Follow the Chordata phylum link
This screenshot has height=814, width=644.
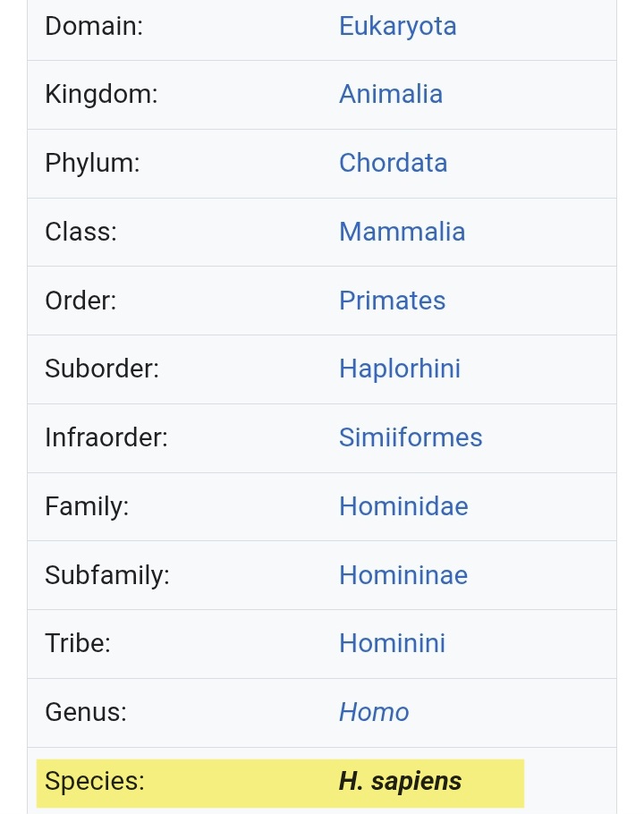coord(393,163)
